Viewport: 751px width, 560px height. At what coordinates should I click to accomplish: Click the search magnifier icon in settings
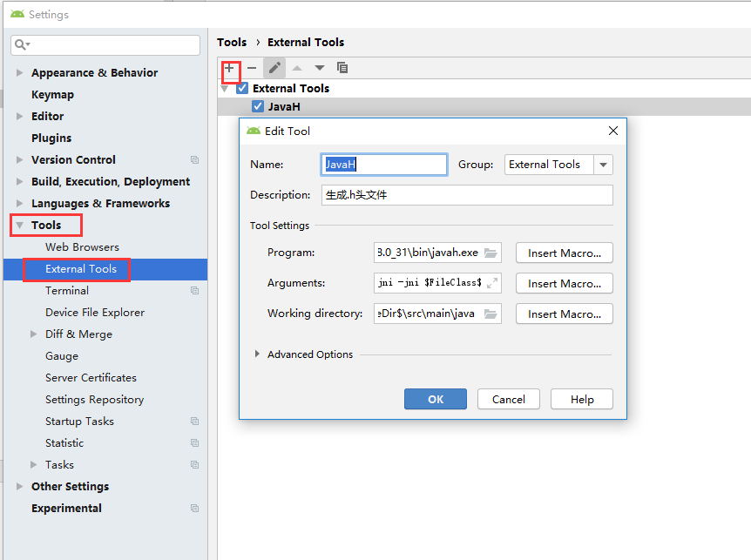pos(22,45)
